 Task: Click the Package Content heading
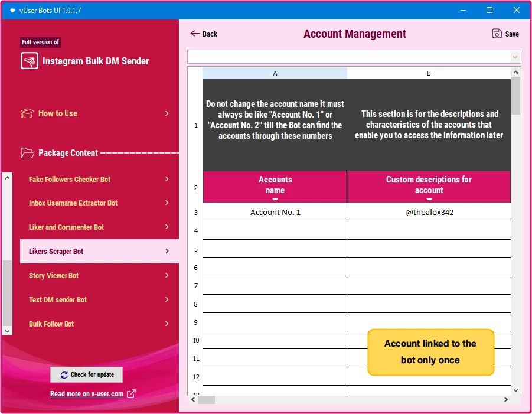click(68, 153)
